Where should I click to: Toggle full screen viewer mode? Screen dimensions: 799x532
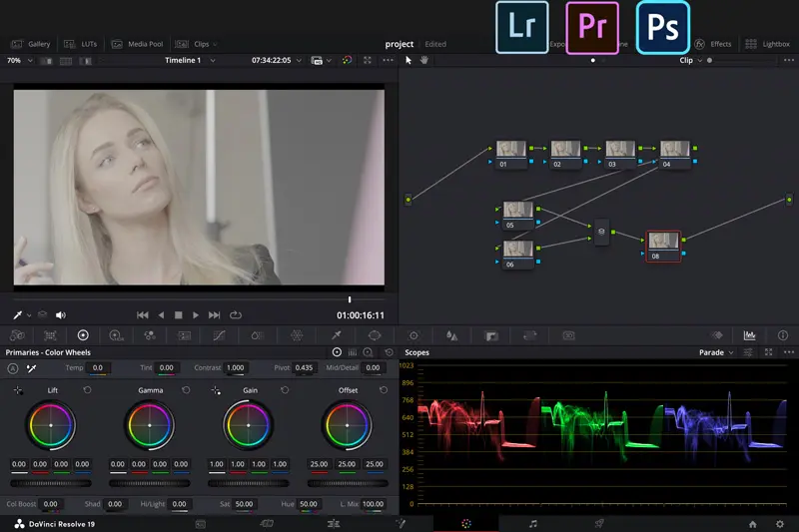point(367,61)
